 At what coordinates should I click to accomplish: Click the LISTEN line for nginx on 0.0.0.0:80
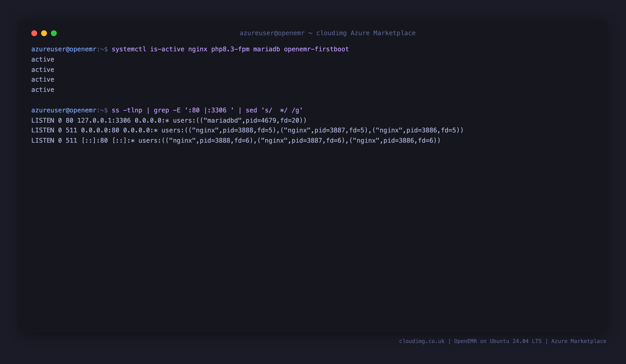pos(247,130)
